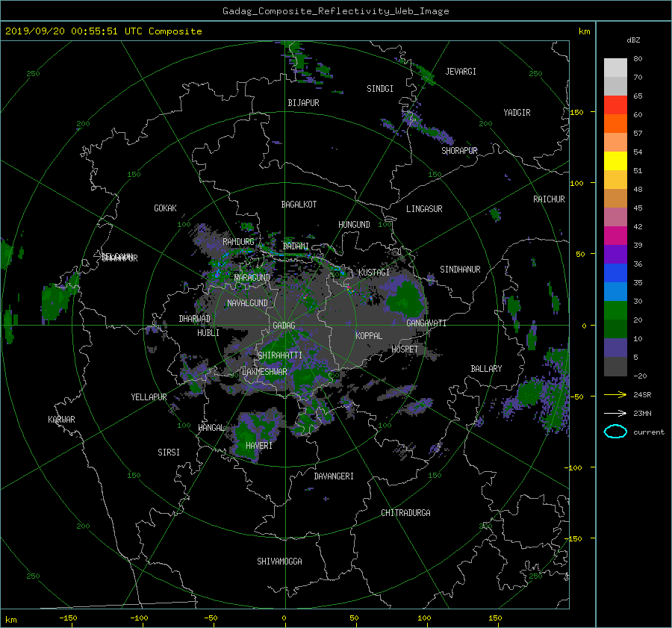Image resolution: width=672 pixels, height=628 pixels.
Task: Click the BAGALKOT city label
Action: pyautogui.click(x=299, y=205)
